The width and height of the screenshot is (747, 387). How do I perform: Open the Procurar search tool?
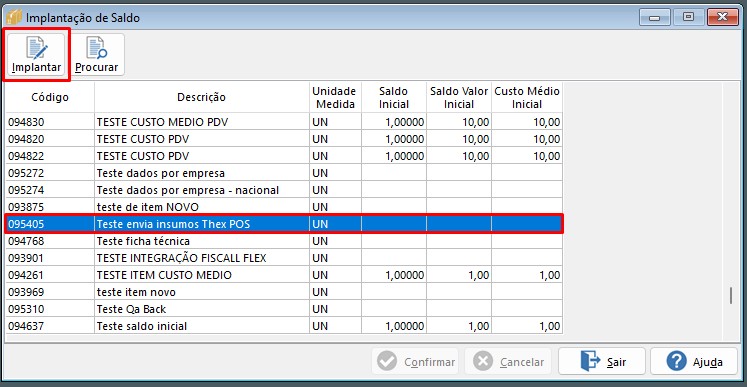pyautogui.click(x=97, y=54)
